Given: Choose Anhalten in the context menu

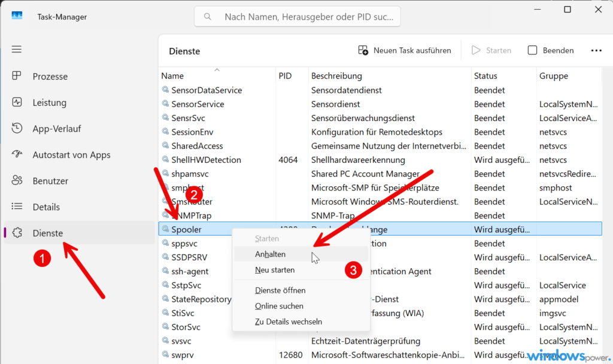Looking at the screenshot, I should [x=301, y=254].
